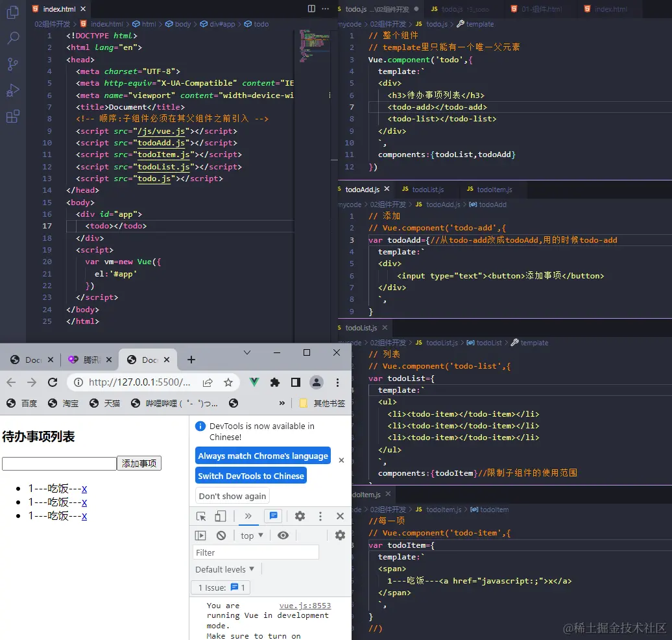
Task: Open the top JavaScript context dropdown
Action: [252, 535]
